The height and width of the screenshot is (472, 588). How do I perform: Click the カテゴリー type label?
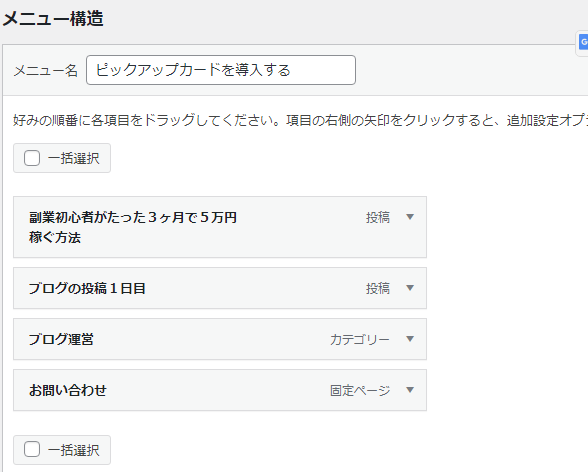[360, 339]
